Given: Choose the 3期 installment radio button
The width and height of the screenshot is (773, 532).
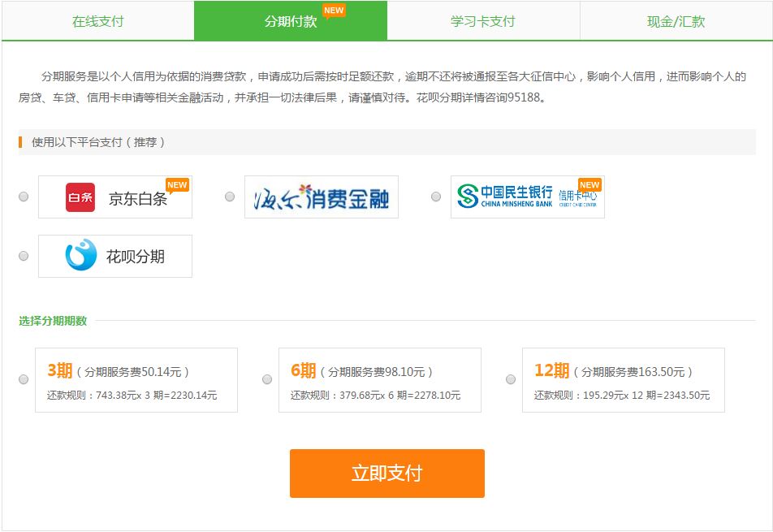Looking at the screenshot, I should tap(24, 379).
